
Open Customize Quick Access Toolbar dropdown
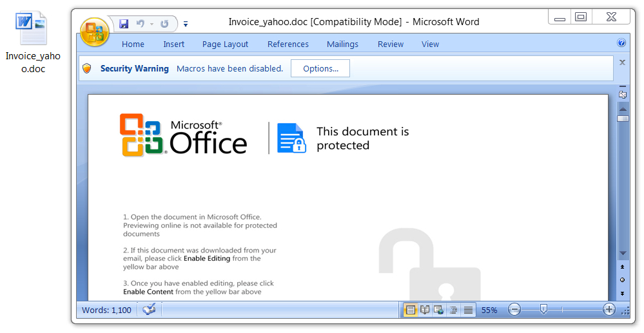pos(186,24)
